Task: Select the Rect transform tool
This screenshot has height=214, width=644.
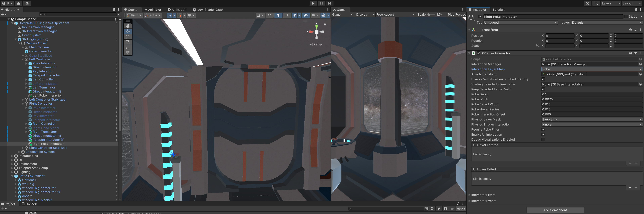Action: click(x=127, y=47)
